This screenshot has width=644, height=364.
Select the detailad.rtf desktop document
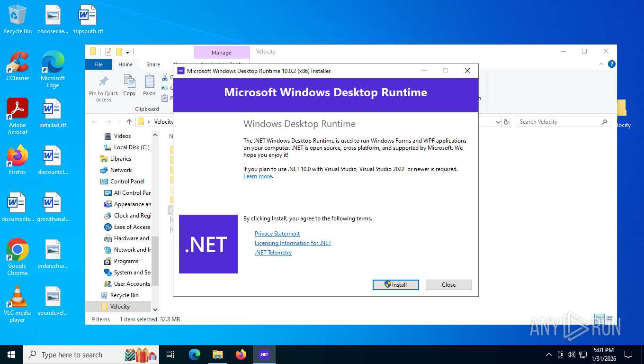point(53,113)
